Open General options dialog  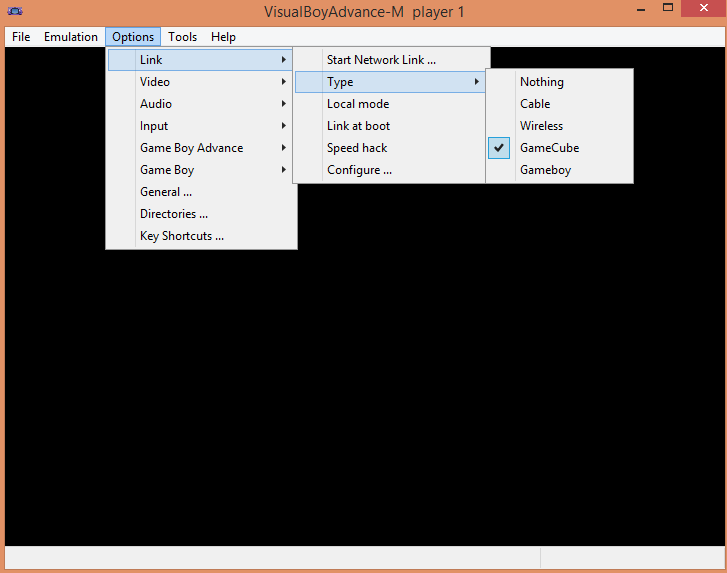click(x=200, y=192)
